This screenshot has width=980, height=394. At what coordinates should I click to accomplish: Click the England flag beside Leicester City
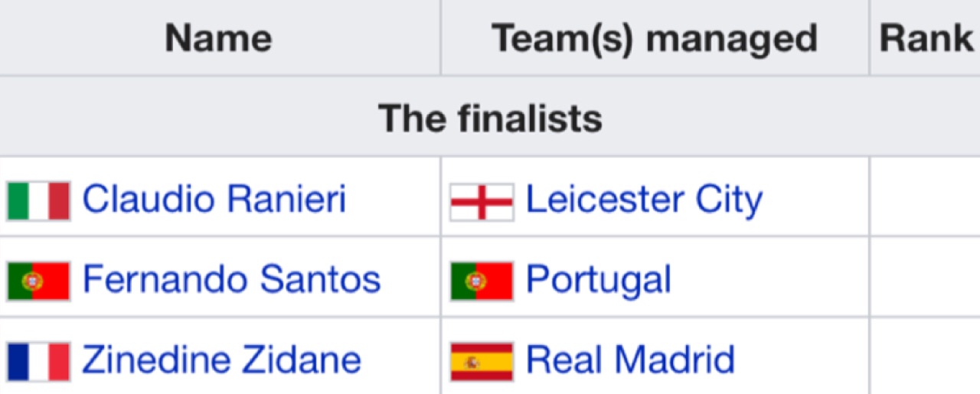click(x=482, y=202)
